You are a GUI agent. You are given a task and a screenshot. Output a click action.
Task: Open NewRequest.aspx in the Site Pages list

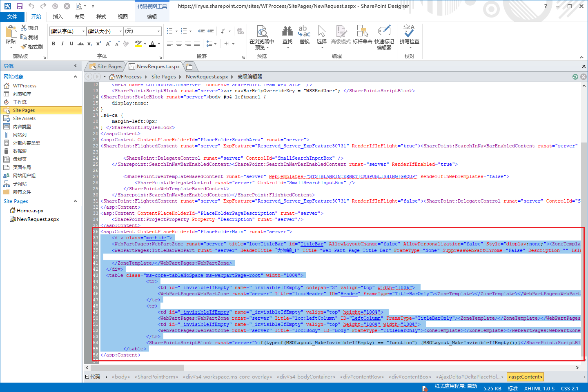(x=38, y=219)
